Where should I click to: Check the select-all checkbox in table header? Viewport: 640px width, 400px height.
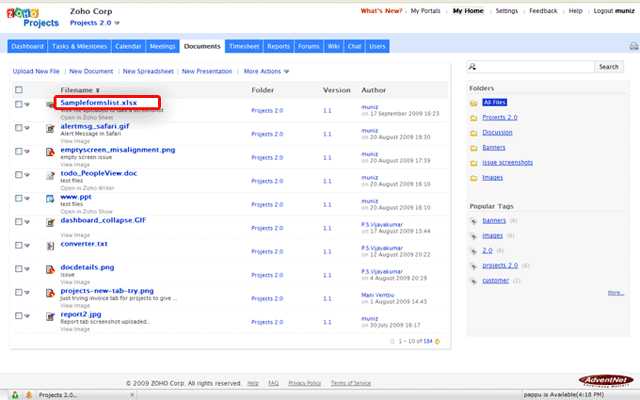point(19,90)
